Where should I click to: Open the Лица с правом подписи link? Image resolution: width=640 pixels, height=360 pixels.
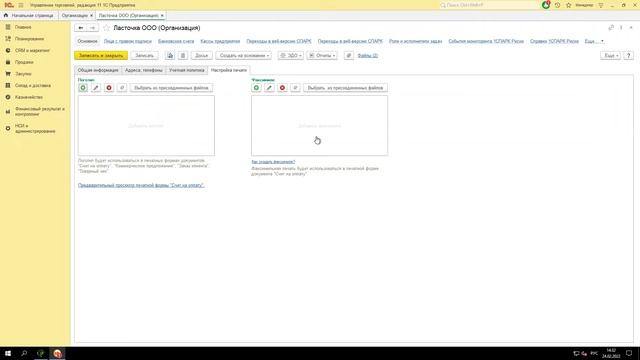click(x=128, y=41)
